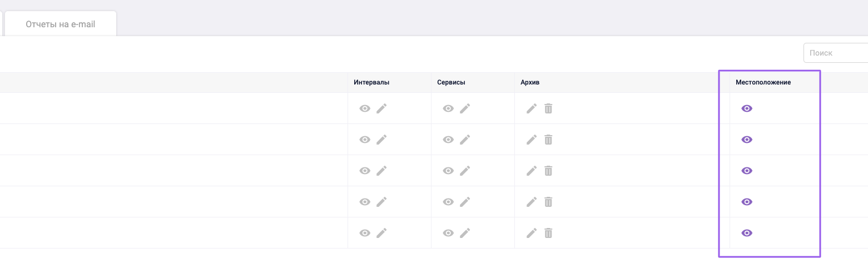Edit Архив pencil in the fourth row
This screenshot has width=868, height=263.
click(x=532, y=202)
